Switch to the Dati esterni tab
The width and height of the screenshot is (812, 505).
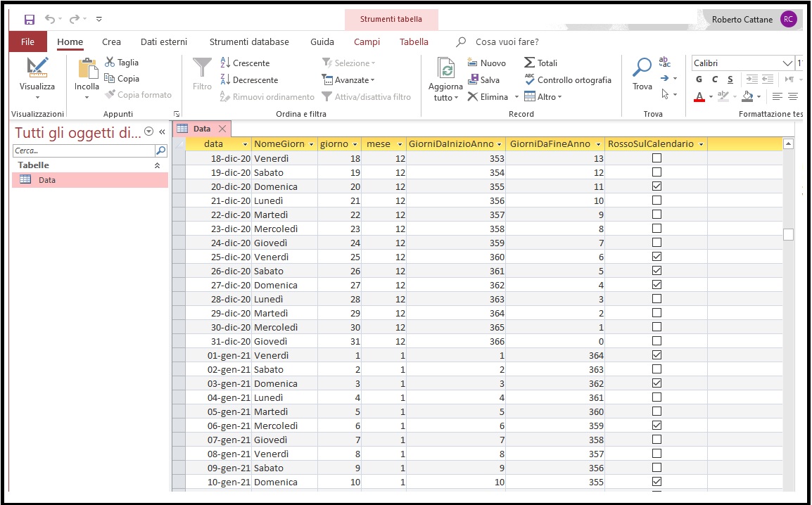[x=164, y=42]
